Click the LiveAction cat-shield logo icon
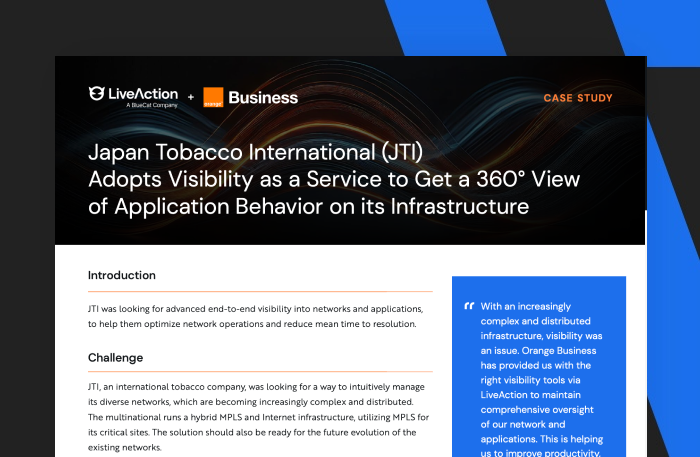The width and height of the screenshot is (700, 457). coord(97,94)
